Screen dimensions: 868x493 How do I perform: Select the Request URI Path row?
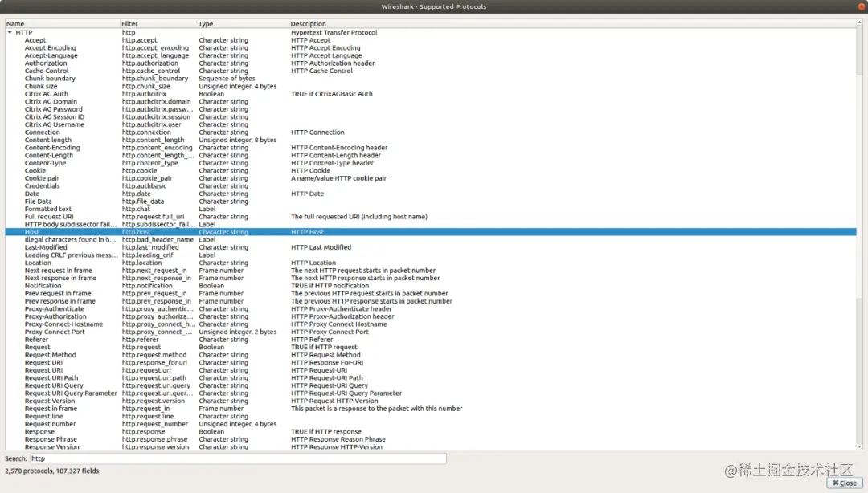[431, 378]
